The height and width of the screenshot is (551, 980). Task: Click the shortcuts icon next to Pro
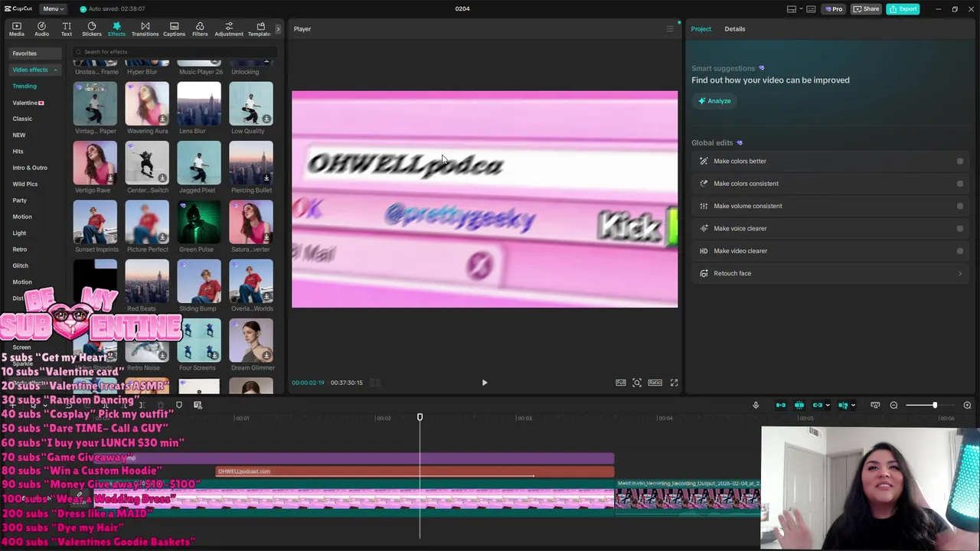[811, 9]
